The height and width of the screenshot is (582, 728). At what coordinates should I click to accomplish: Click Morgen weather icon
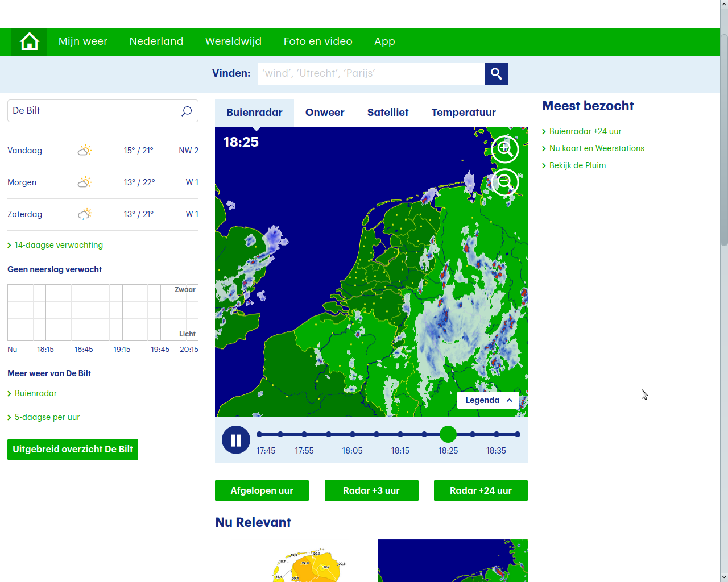click(x=85, y=182)
